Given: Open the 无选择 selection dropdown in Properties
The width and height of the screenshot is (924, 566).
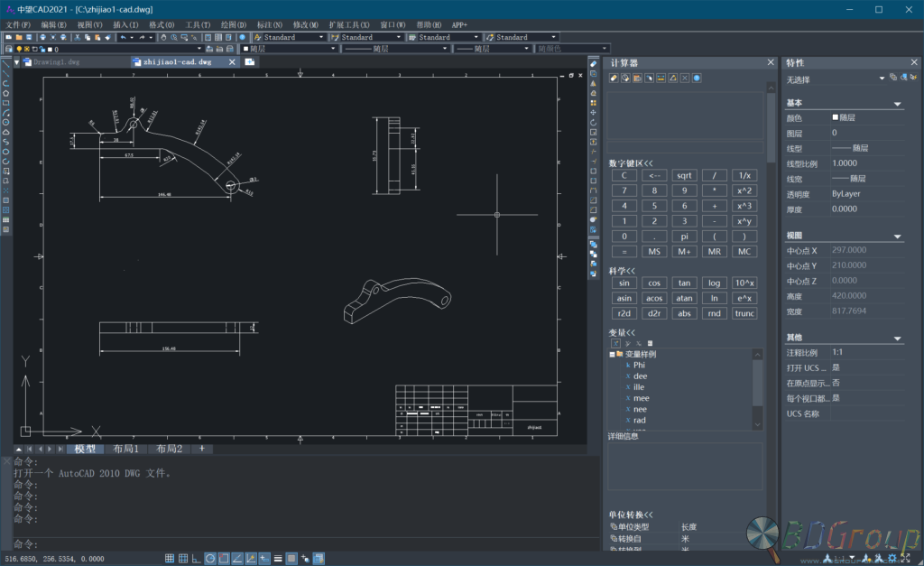Looking at the screenshot, I should (x=882, y=79).
